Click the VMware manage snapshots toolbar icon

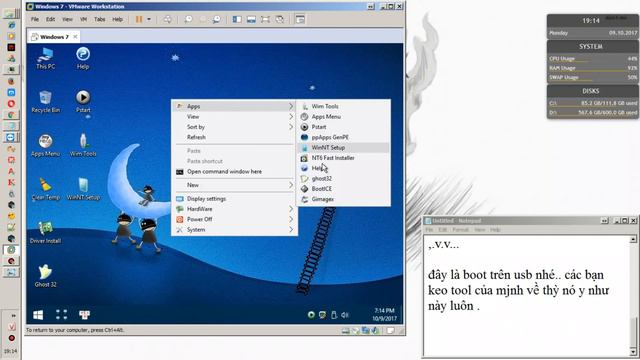tap(217, 19)
